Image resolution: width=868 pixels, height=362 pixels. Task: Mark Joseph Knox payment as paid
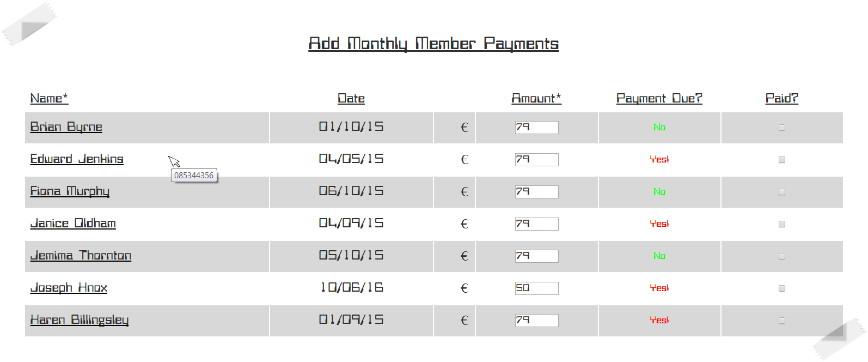pos(782,288)
